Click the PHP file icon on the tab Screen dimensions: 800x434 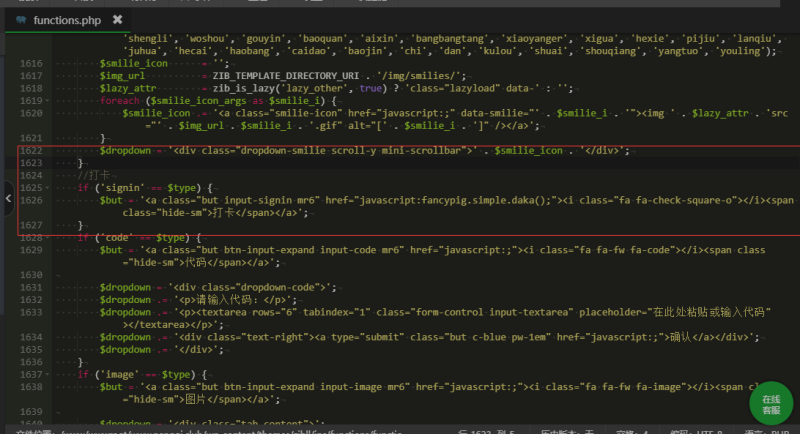pyautogui.click(x=22, y=19)
